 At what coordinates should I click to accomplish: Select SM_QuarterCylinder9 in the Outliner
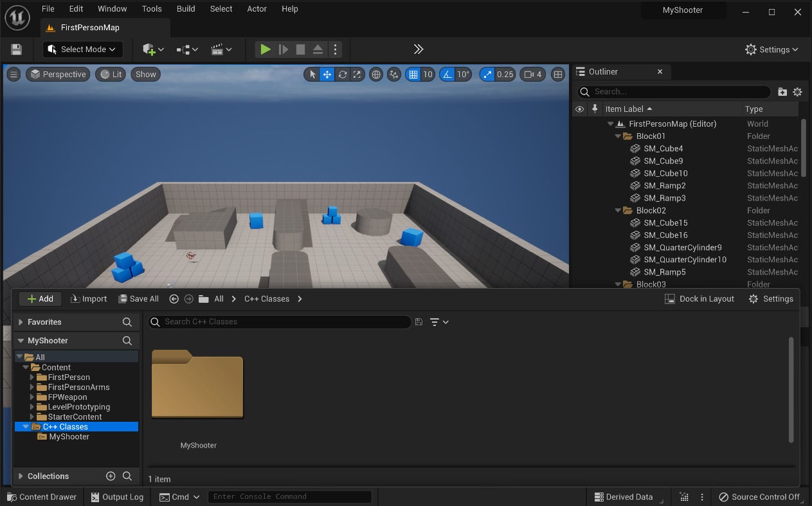point(682,248)
